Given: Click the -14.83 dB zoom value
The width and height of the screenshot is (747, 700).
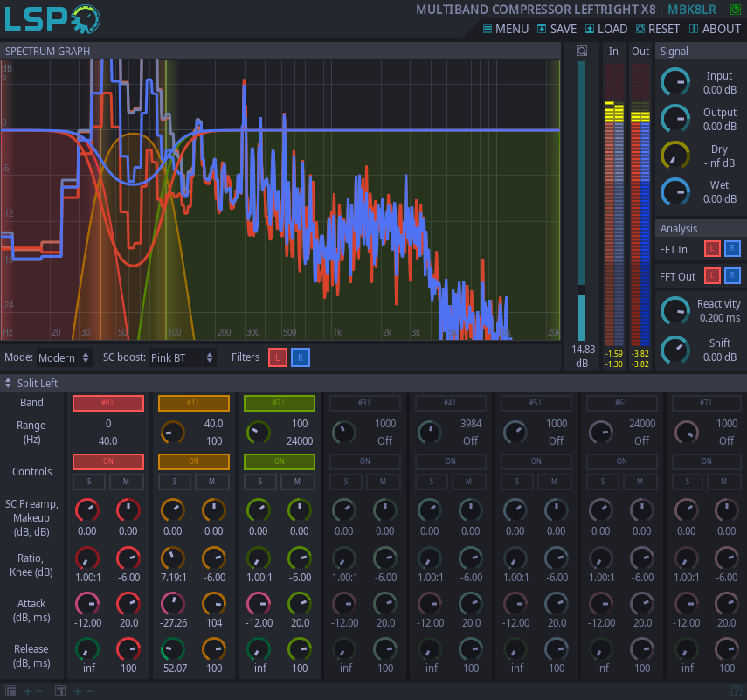Looking at the screenshot, I should [581, 356].
